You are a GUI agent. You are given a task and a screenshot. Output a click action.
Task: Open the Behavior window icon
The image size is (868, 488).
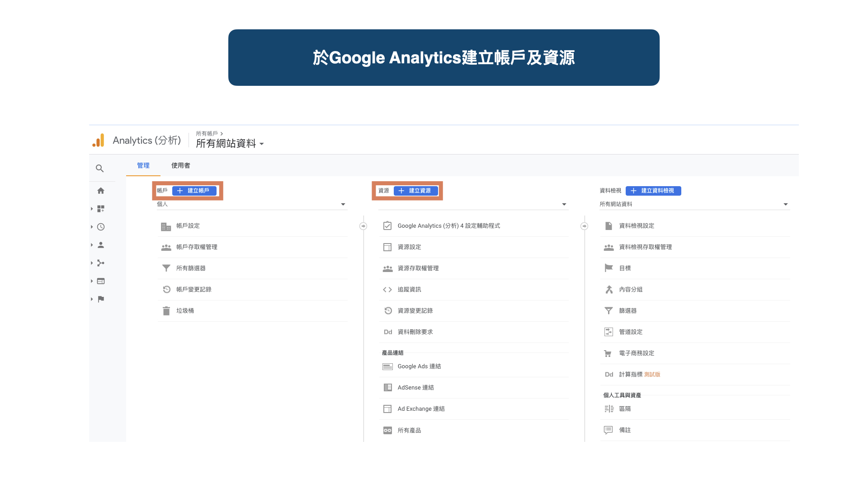101,281
